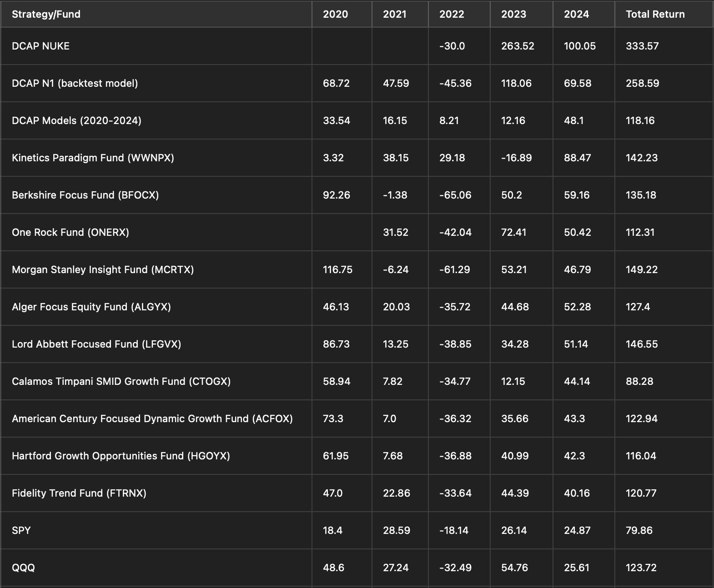The image size is (714, 588).
Task: Select Alger Focus Equity Fund (ALGYX) name
Action: click(x=91, y=307)
